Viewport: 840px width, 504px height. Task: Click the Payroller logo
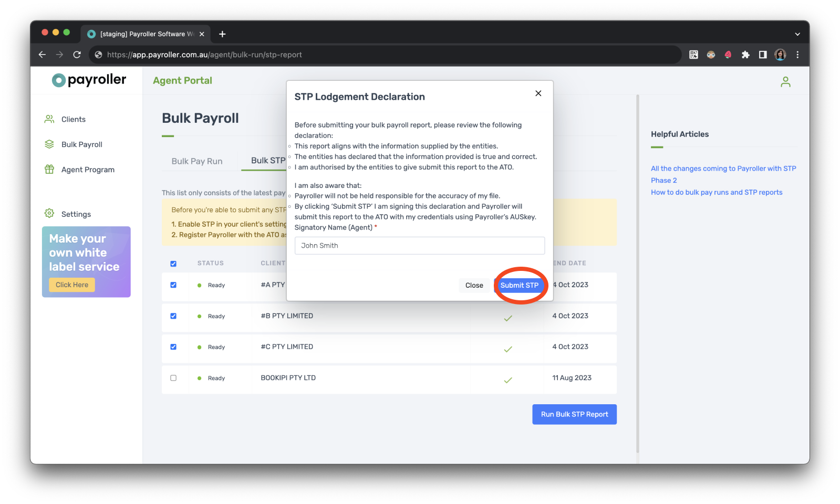click(x=89, y=80)
